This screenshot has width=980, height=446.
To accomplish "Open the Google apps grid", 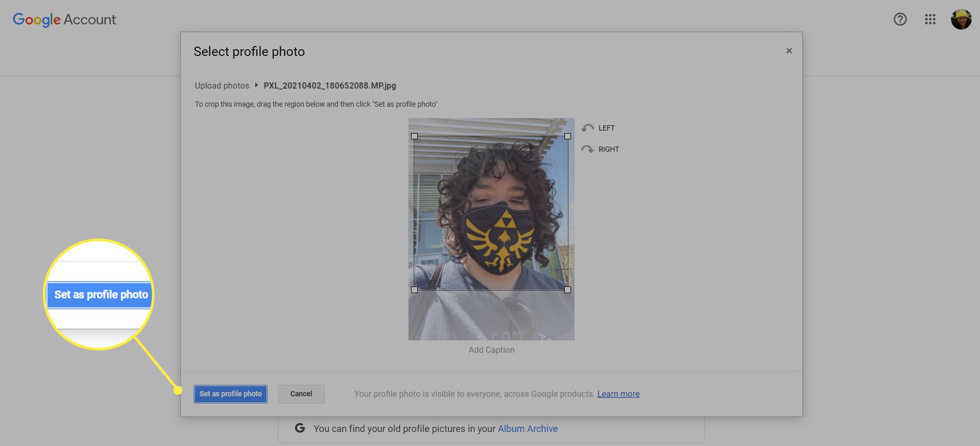I will [930, 19].
